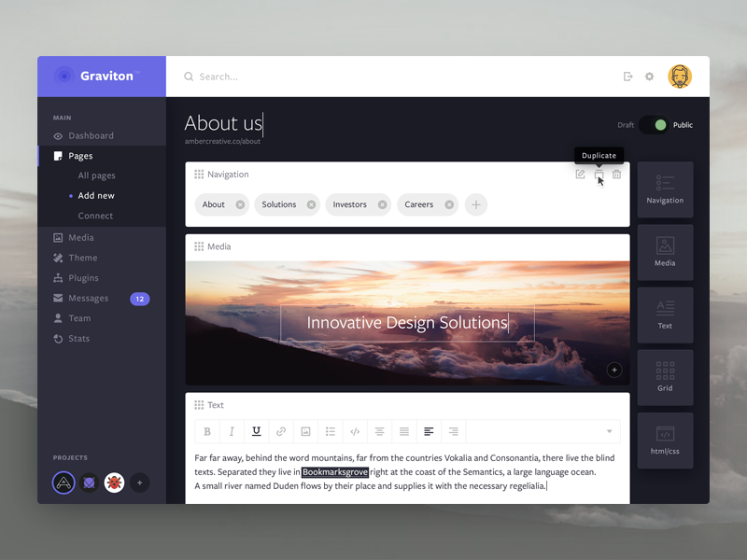Click Innovative Design Solutions headline
This screenshot has height=560, width=747.
(x=407, y=322)
